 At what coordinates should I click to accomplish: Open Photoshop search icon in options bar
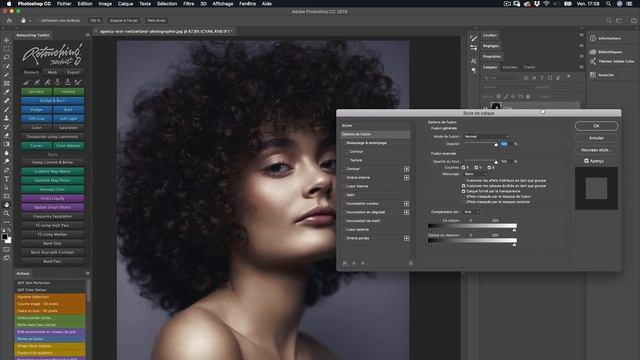click(x=609, y=20)
